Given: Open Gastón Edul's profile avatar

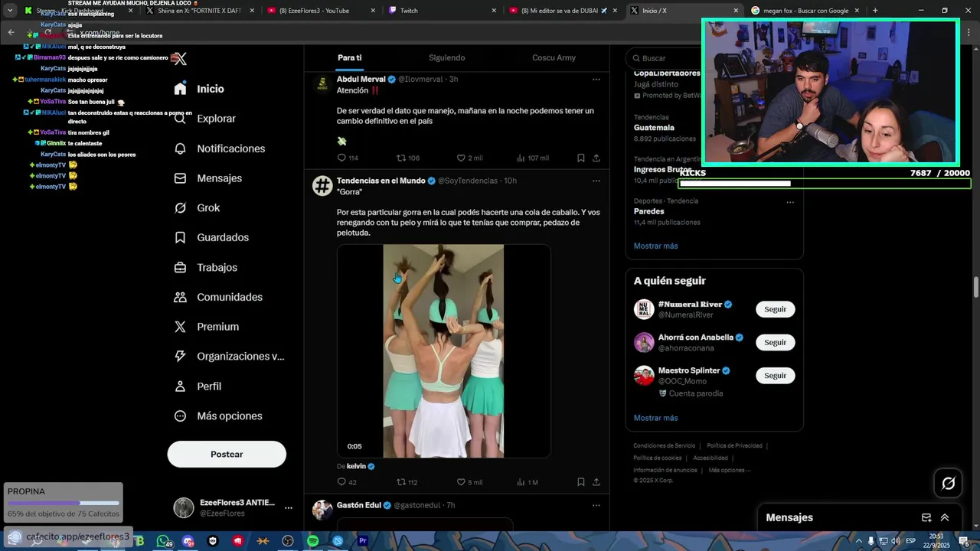Looking at the screenshot, I should coord(322,510).
